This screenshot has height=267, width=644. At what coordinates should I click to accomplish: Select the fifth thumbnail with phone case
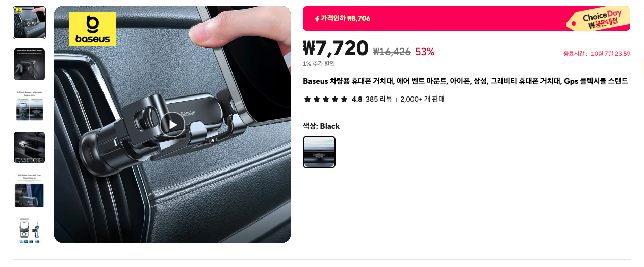click(x=29, y=189)
